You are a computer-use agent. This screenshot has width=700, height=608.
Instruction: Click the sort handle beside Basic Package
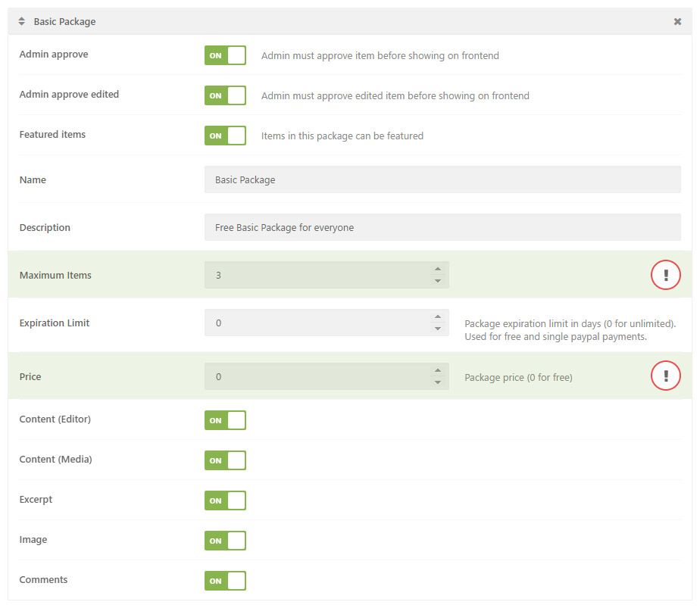point(21,21)
